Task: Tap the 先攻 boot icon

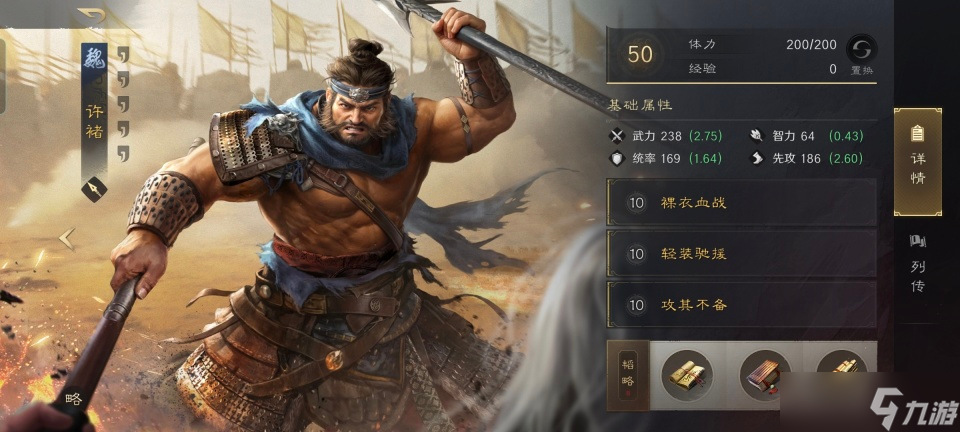Action: tap(757, 159)
